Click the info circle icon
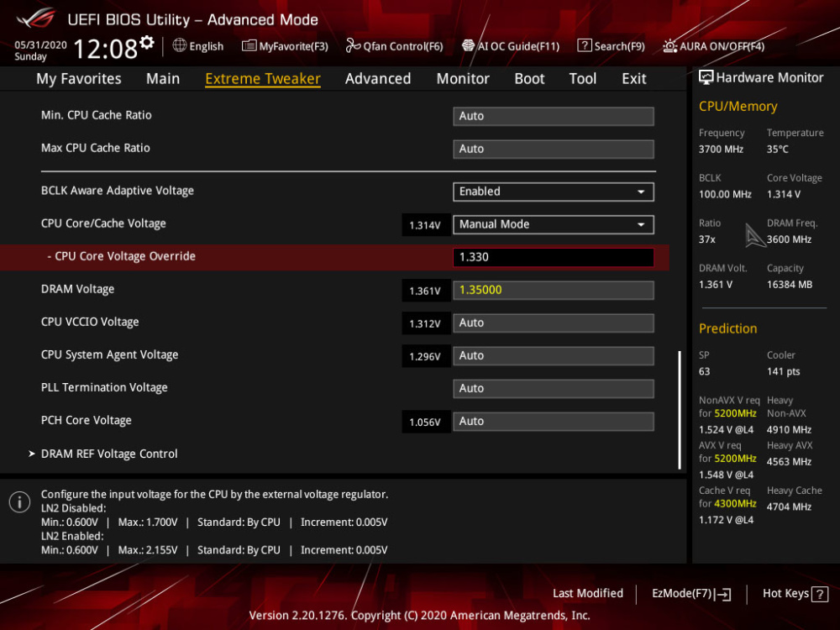The height and width of the screenshot is (630, 840). coord(20,502)
